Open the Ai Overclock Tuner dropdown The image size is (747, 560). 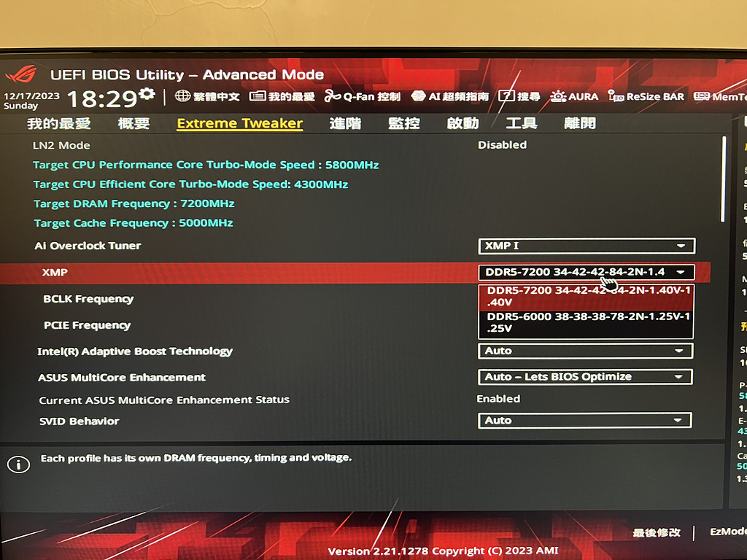(587, 246)
